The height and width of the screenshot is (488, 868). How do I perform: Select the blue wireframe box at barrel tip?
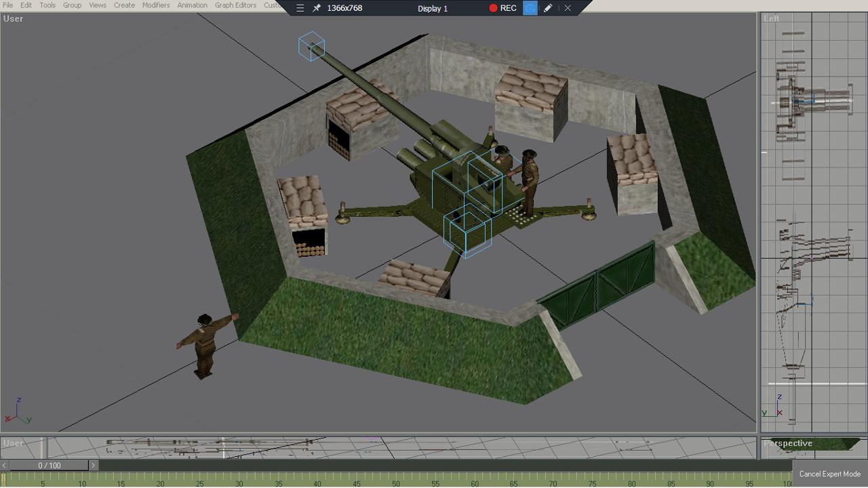pos(311,46)
